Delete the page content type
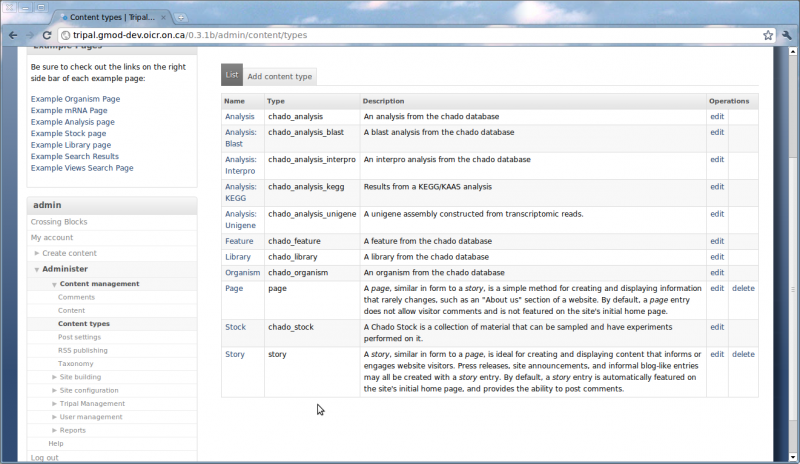 click(x=743, y=288)
